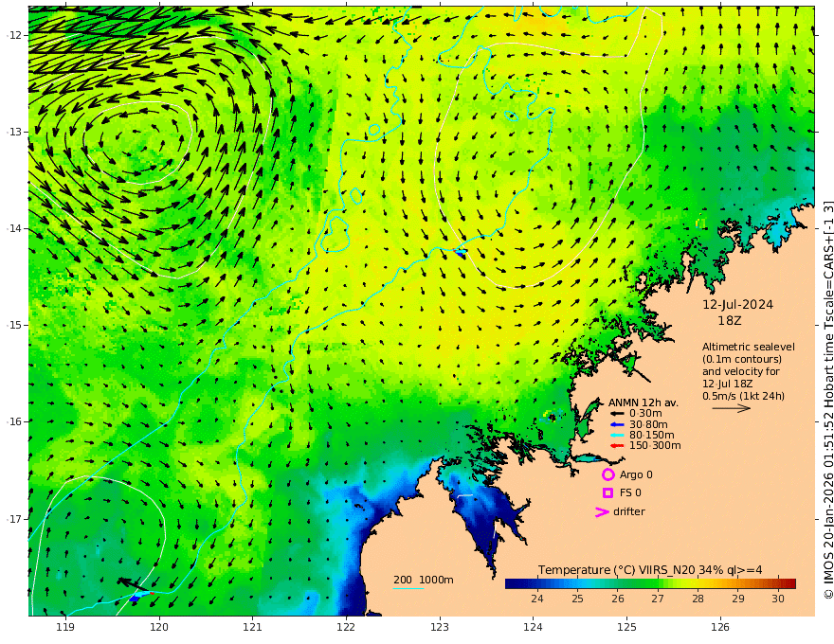Click the 'Argo 0' legend text

click(636, 475)
